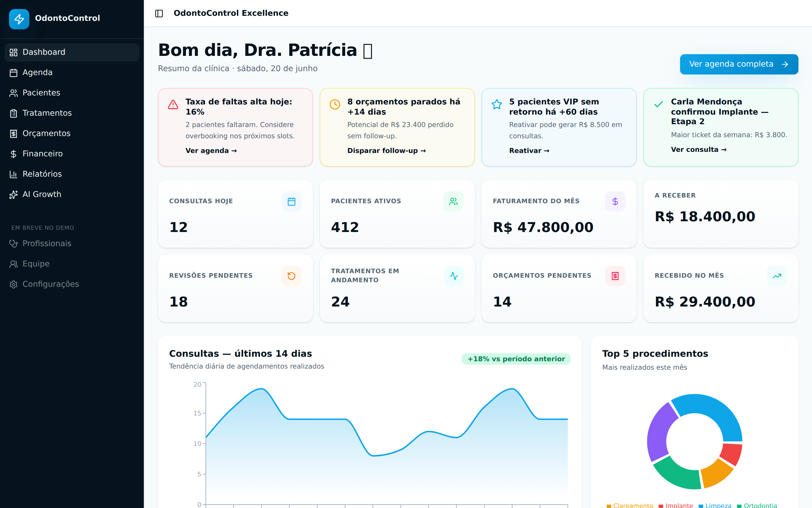Click the Taxa de faltas alta hoje alert title
Viewport: 812px width, 508px height.
pyautogui.click(x=239, y=106)
